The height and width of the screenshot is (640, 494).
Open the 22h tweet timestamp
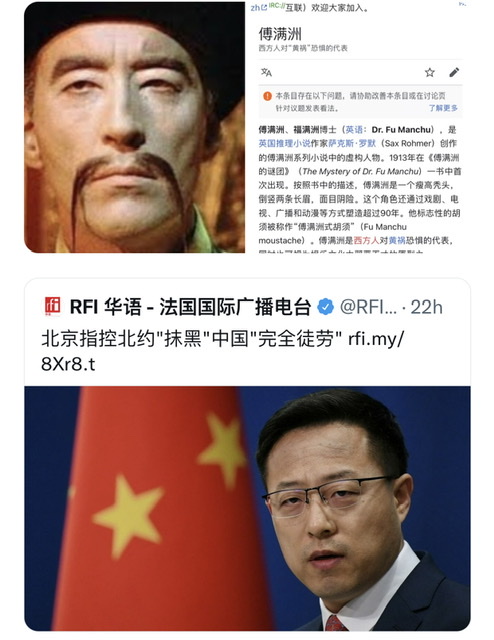[426, 307]
